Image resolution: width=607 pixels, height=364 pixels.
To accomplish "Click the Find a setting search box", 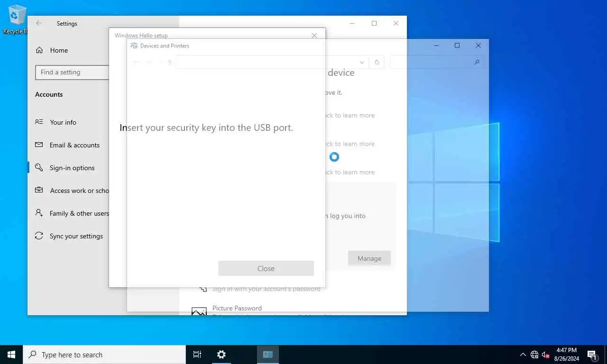I will point(72,73).
